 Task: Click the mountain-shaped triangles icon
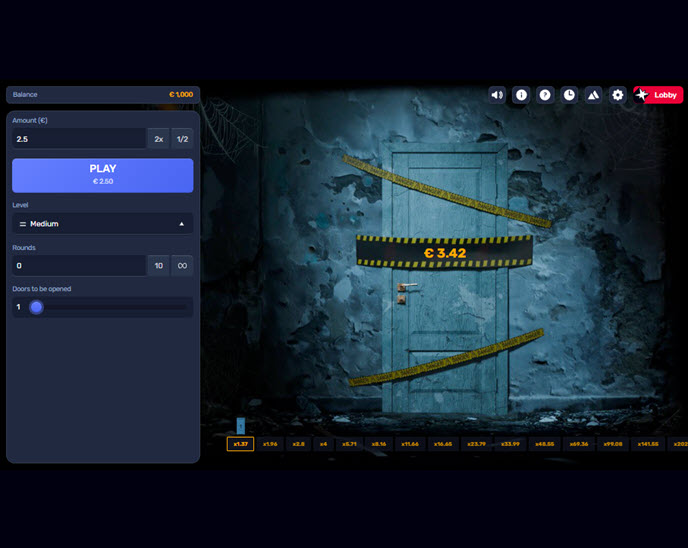pos(593,95)
